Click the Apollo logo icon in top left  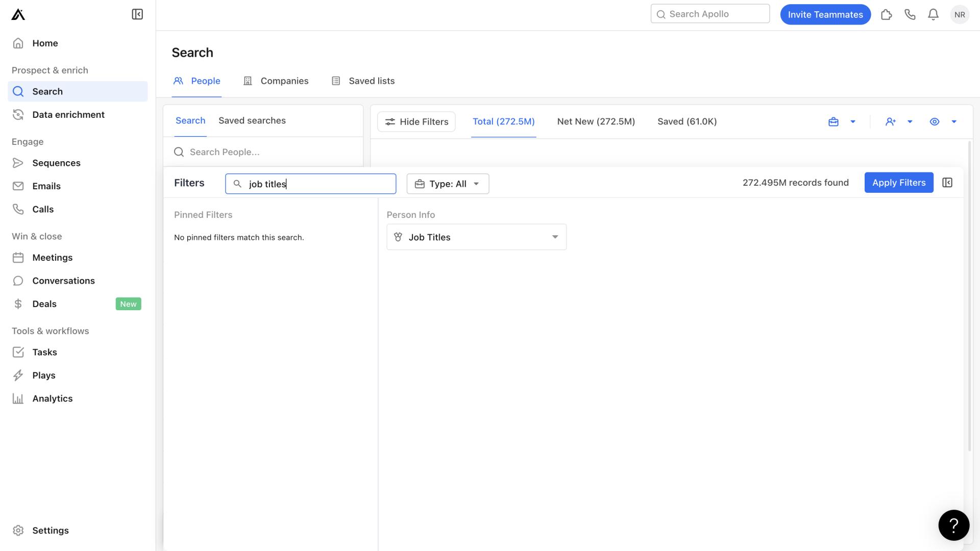point(18,14)
